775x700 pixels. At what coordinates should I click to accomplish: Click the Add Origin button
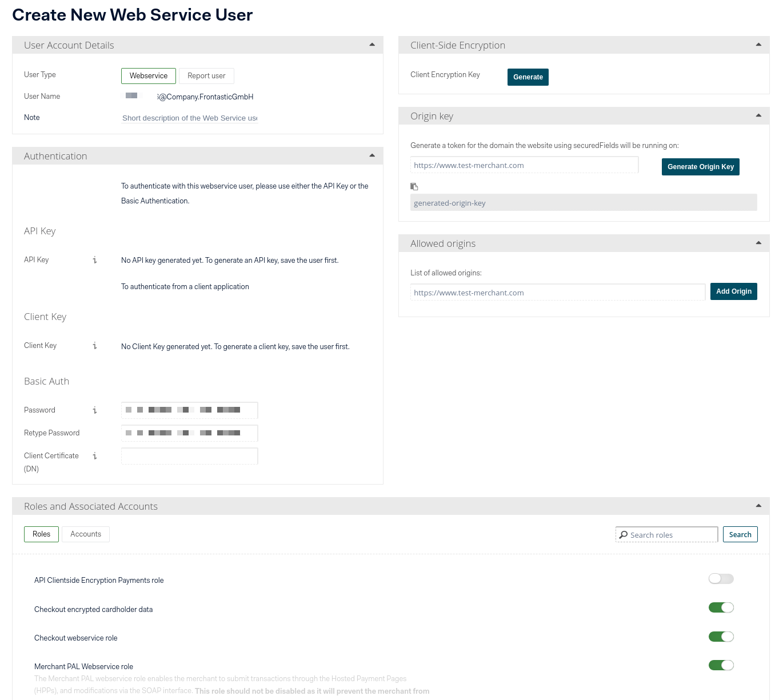(x=734, y=291)
